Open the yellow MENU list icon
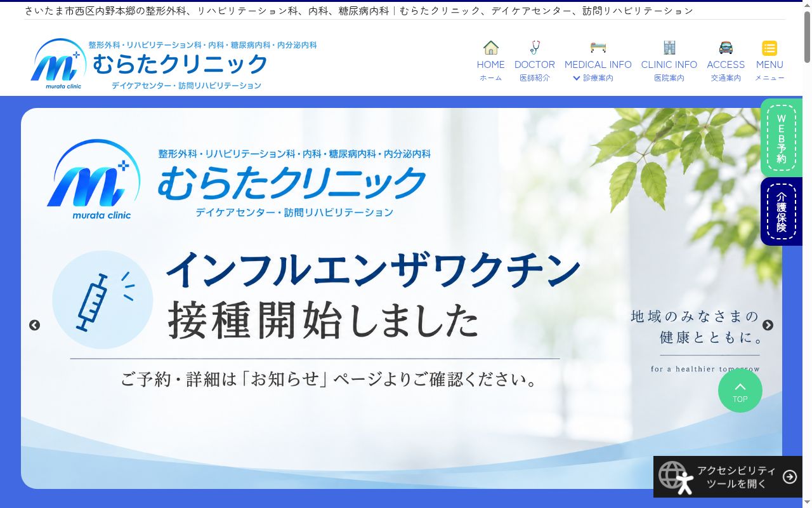812x508 pixels. [x=769, y=48]
